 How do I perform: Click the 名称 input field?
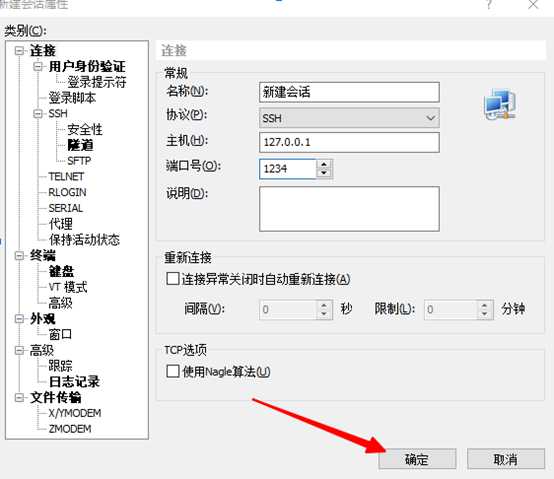click(349, 92)
